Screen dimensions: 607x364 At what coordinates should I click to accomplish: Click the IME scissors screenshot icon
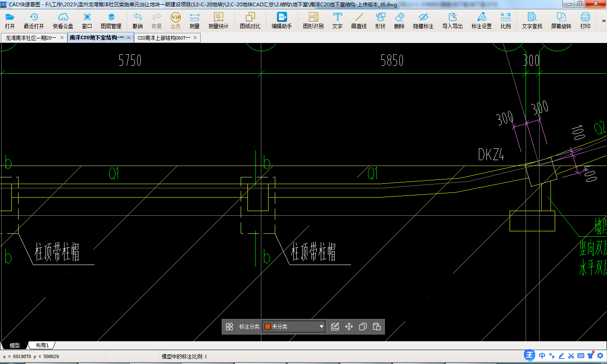point(571,356)
